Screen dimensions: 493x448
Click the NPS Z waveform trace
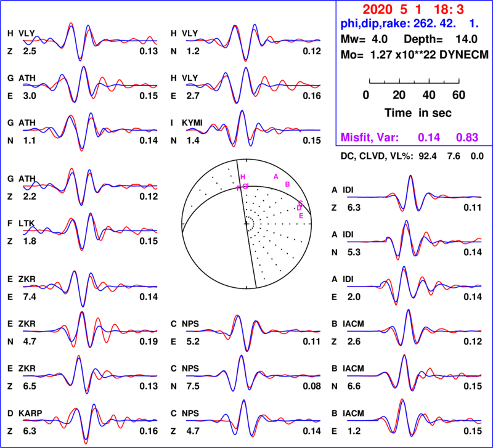[254, 420]
